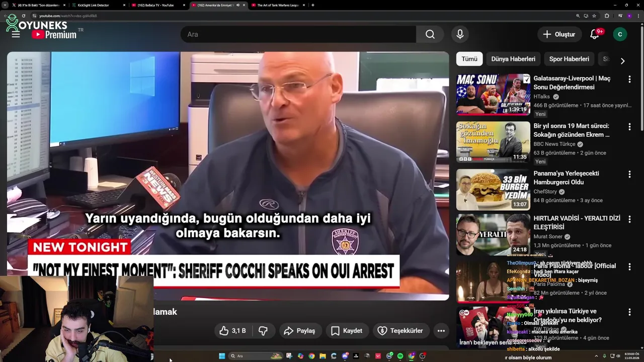
Task: Click the magnifier search button
Action: click(430, 34)
